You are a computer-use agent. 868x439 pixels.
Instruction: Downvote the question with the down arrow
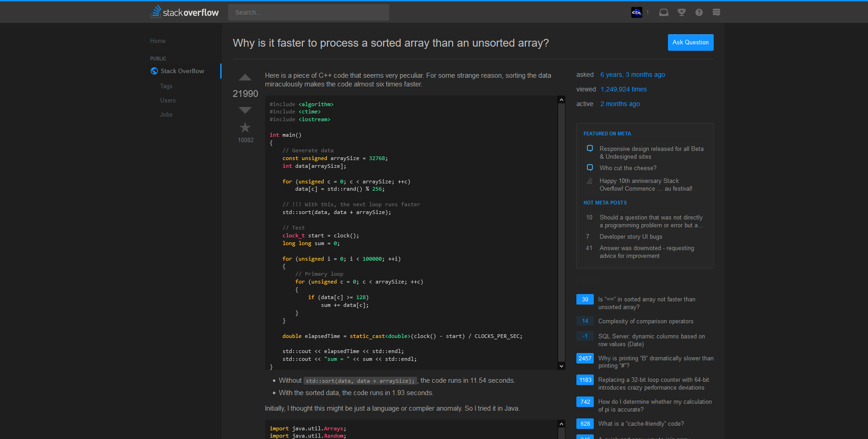(245, 110)
